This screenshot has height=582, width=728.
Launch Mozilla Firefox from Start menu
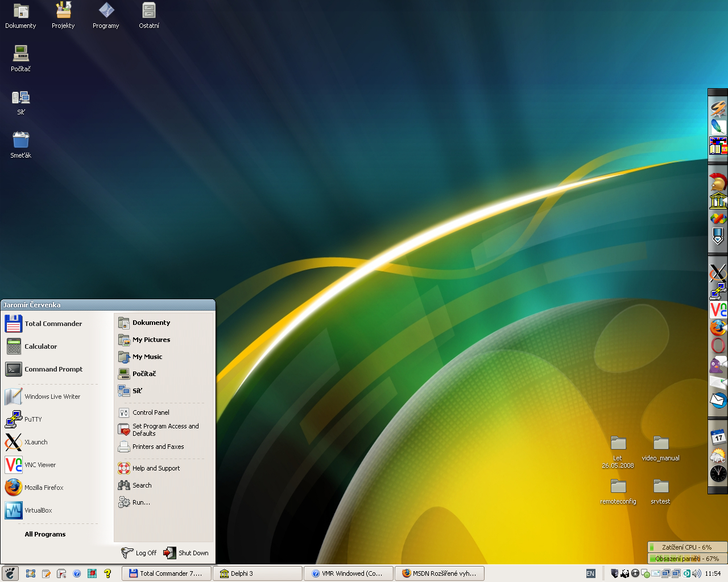coord(50,488)
